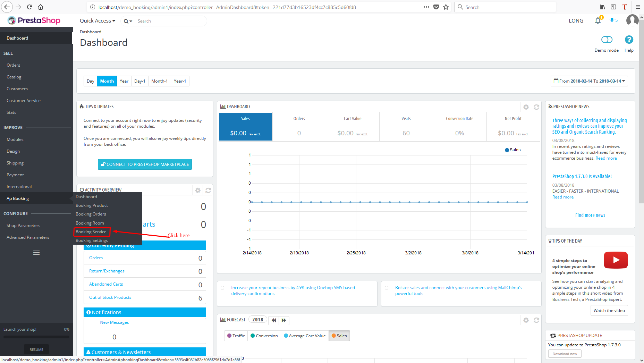Play the Tips of the Day video

tap(616, 260)
